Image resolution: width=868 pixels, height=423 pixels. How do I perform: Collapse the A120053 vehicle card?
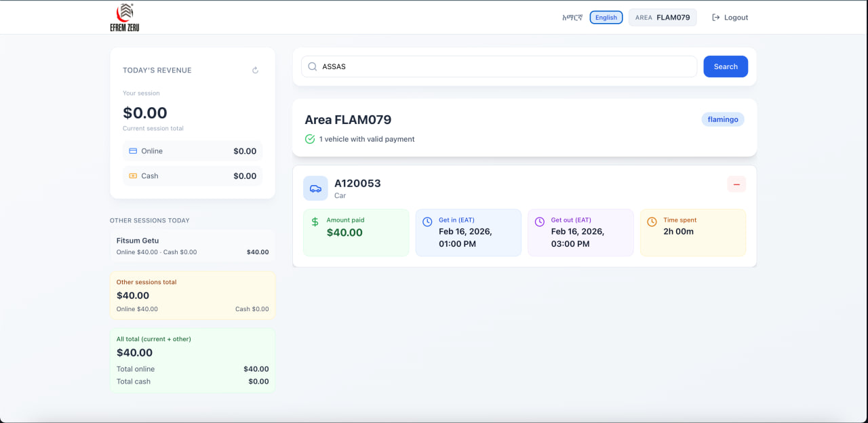[736, 184]
